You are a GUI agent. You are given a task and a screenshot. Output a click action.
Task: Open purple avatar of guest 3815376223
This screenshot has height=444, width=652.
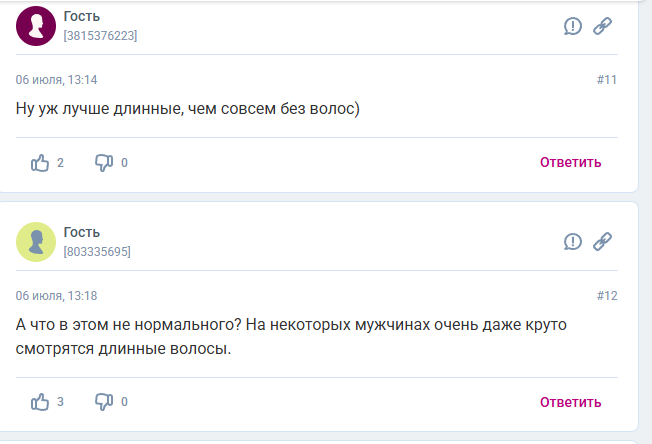(36, 26)
